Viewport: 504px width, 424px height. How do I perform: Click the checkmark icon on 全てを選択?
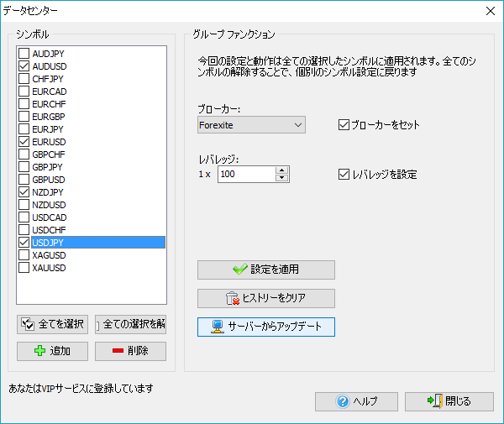pyautogui.click(x=28, y=324)
